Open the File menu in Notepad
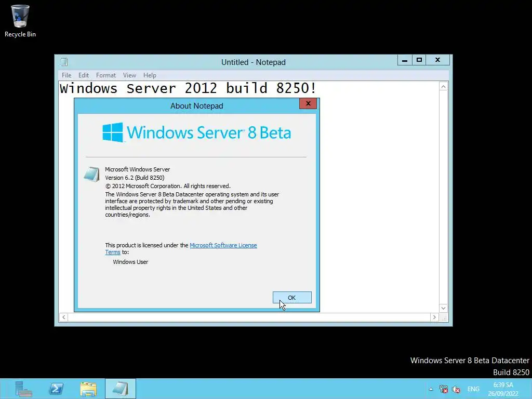 tap(66, 75)
